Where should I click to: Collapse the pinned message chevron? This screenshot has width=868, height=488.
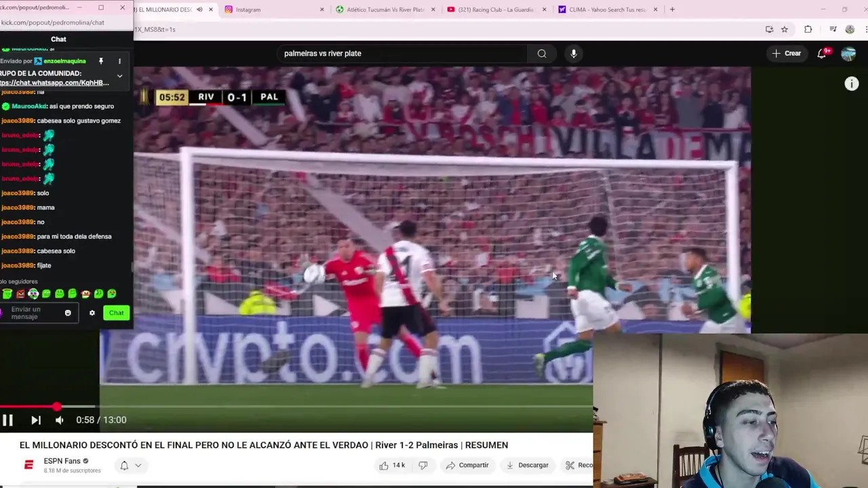(x=119, y=76)
